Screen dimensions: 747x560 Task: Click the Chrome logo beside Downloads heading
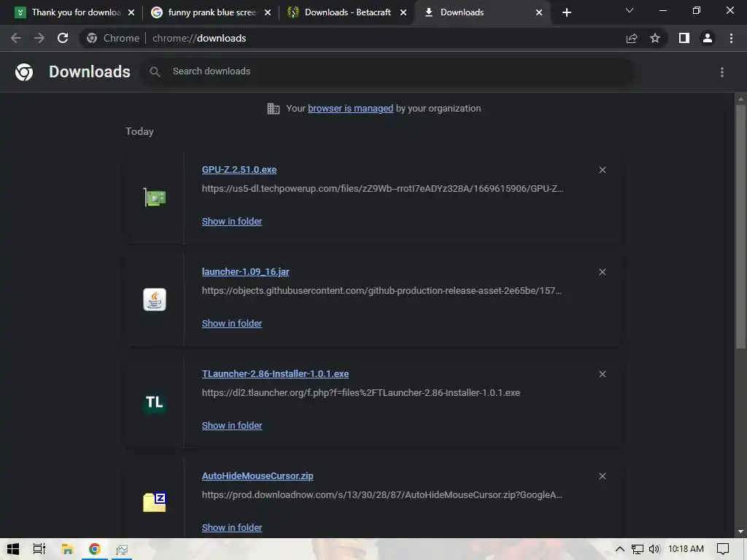pos(24,72)
